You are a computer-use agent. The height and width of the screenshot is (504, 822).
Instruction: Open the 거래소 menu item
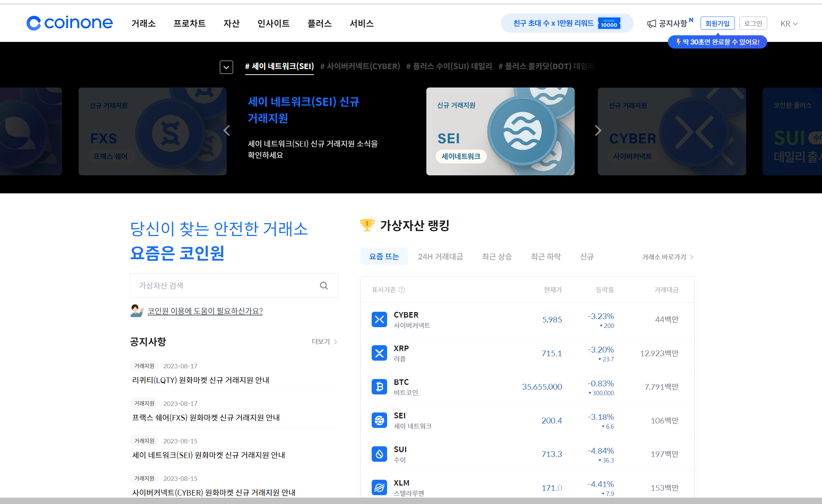click(143, 24)
